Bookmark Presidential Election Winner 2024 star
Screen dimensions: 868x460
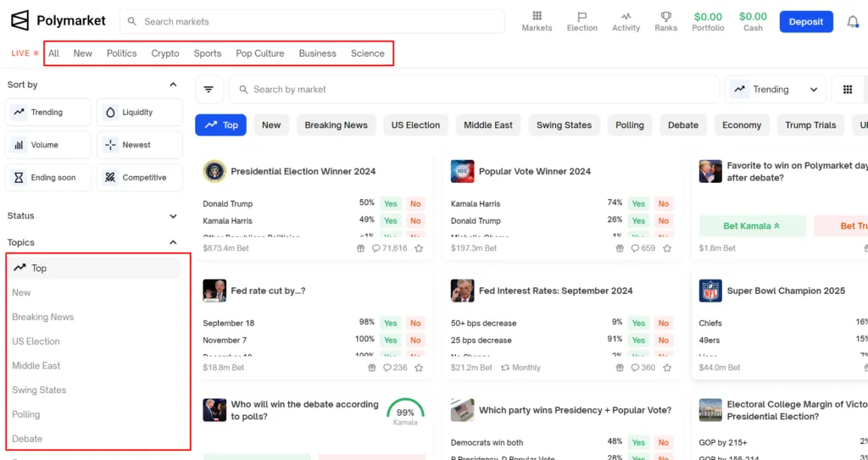tap(419, 248)
